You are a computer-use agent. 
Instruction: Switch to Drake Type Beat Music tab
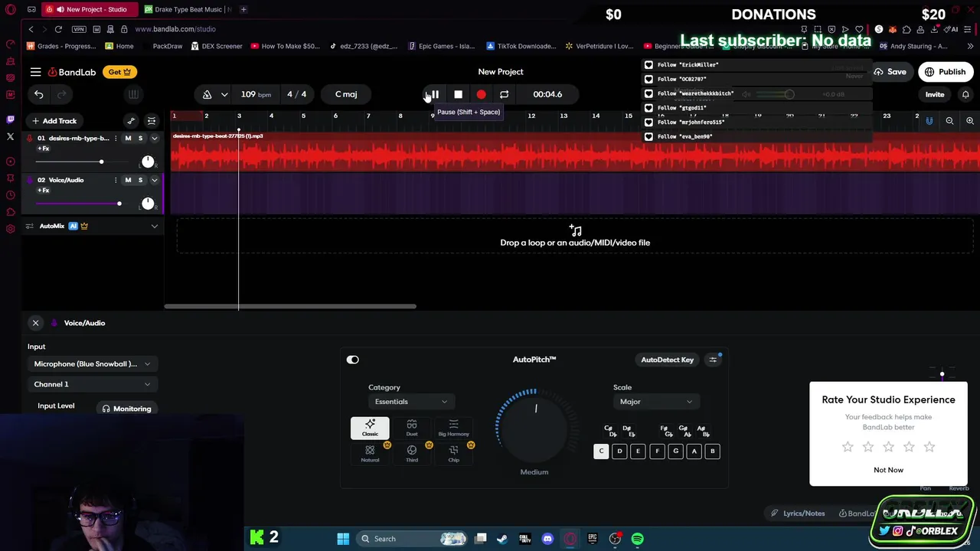coord(187,9)
